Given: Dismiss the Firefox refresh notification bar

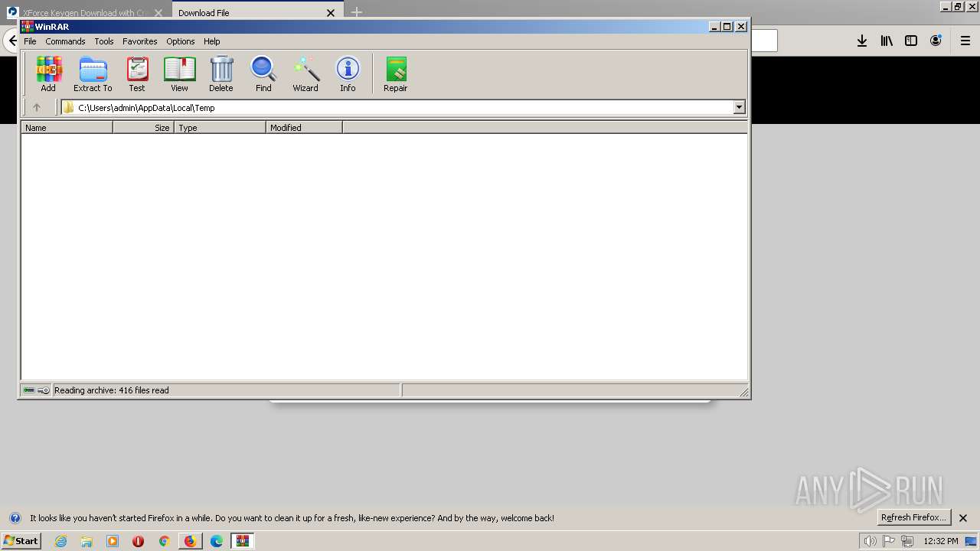Looking at the screenshot, I should tap(963, 518).
